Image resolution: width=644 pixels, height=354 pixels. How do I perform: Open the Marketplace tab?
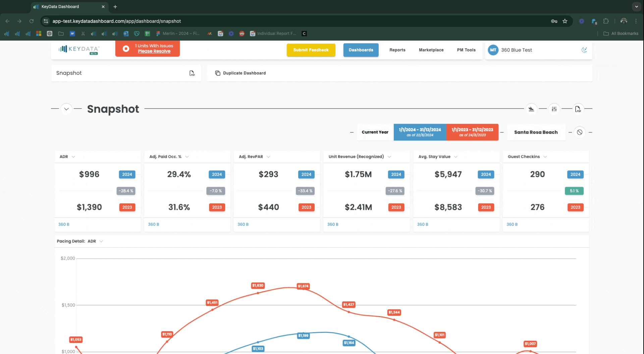pos(431,50)
